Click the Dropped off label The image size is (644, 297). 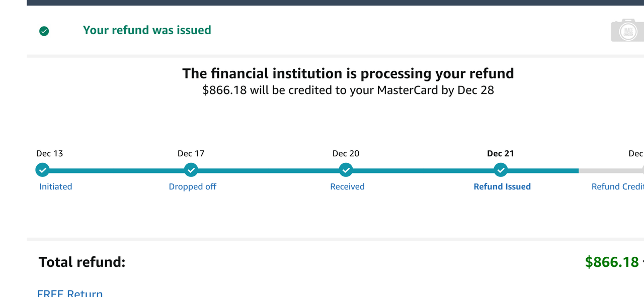coord(193,186)
